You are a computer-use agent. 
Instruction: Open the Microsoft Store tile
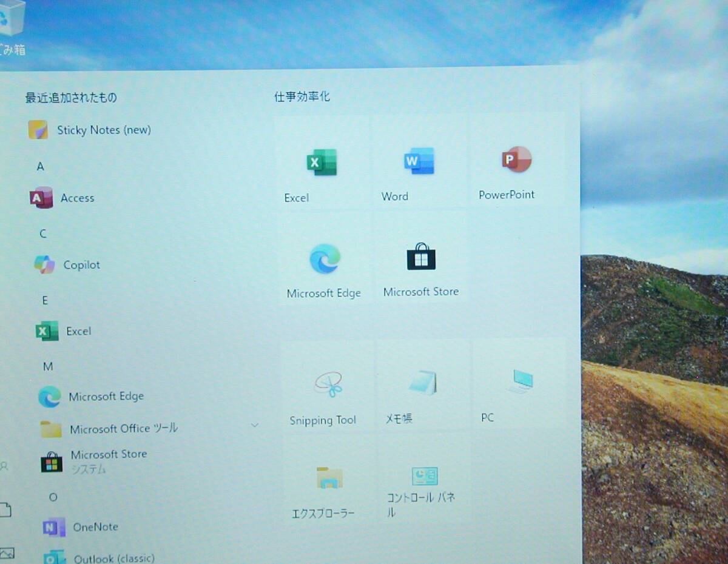coord(422,258)
